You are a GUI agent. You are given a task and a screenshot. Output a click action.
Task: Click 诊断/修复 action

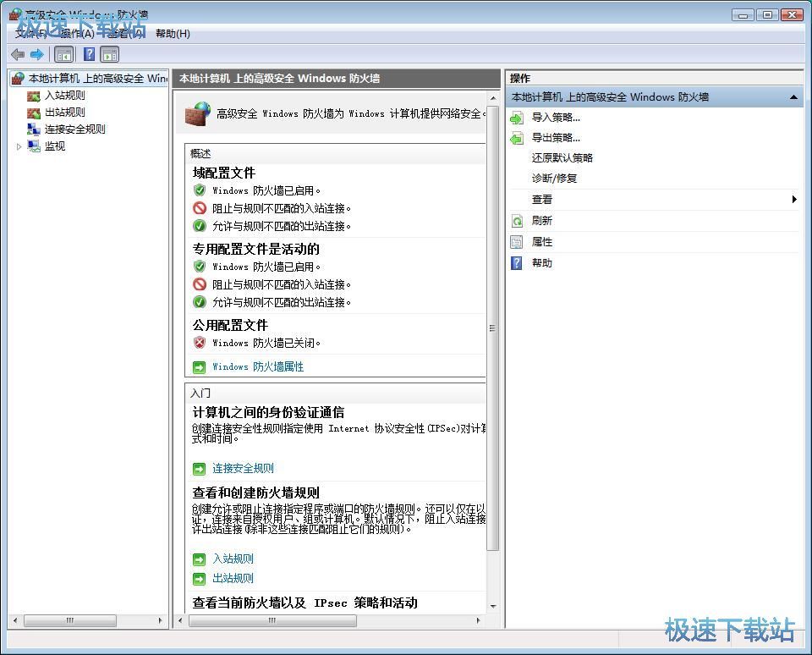tap(554, 179)
